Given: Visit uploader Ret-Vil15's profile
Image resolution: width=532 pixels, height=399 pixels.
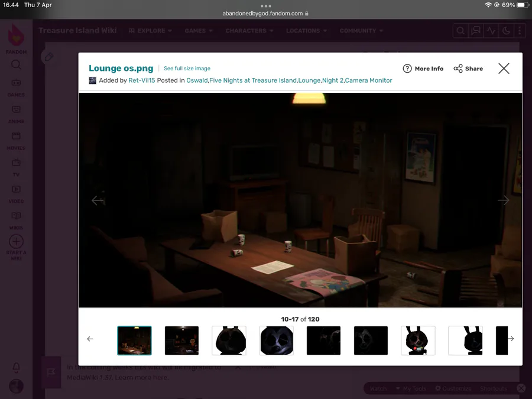Looking at the screenshot, I should pos(141,80).
